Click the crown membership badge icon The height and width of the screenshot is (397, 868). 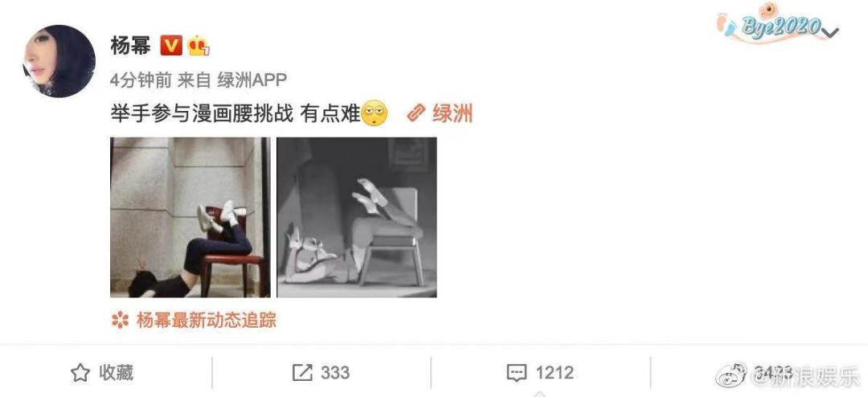pos(199,45)
